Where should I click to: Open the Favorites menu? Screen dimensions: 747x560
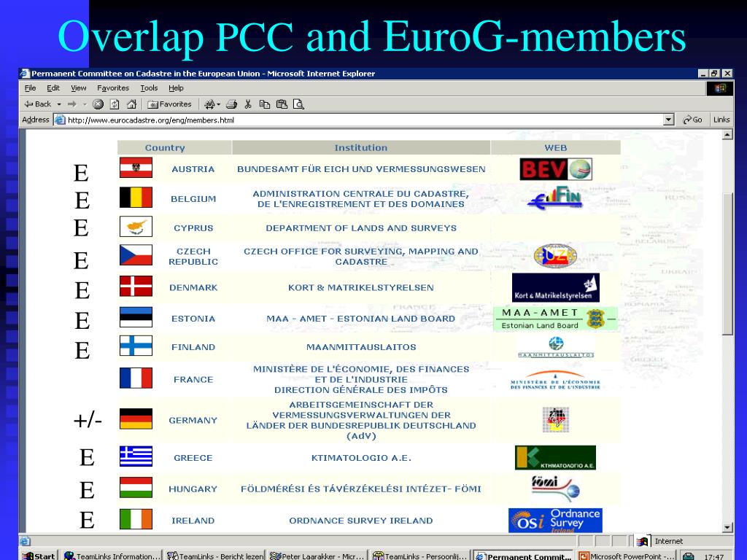113,87
